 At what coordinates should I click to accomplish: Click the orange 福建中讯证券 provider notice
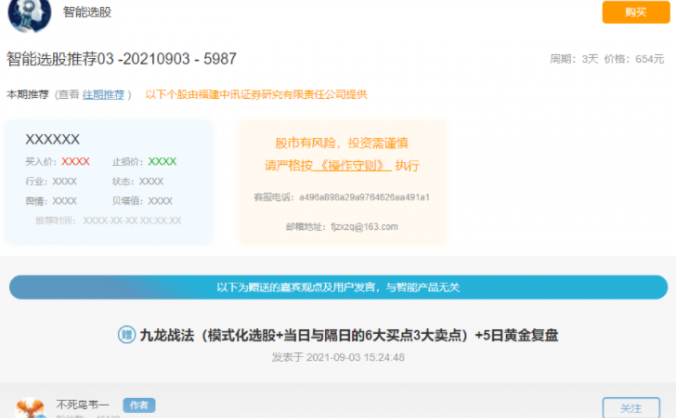(256, 94)
